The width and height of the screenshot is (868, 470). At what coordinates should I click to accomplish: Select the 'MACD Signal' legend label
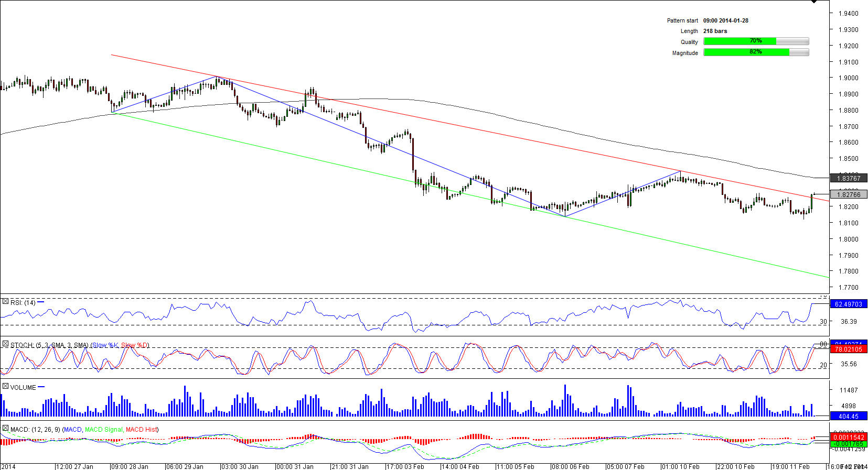pyautogui.click(x=103, y=430)
